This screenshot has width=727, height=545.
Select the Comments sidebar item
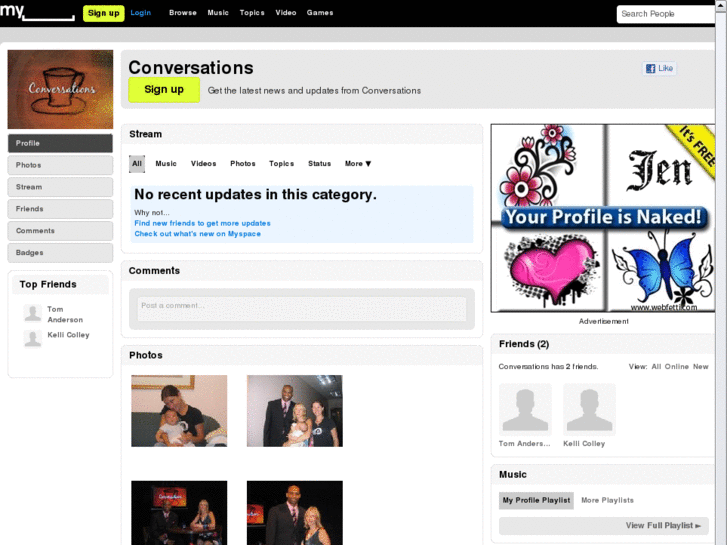[60, 231]
